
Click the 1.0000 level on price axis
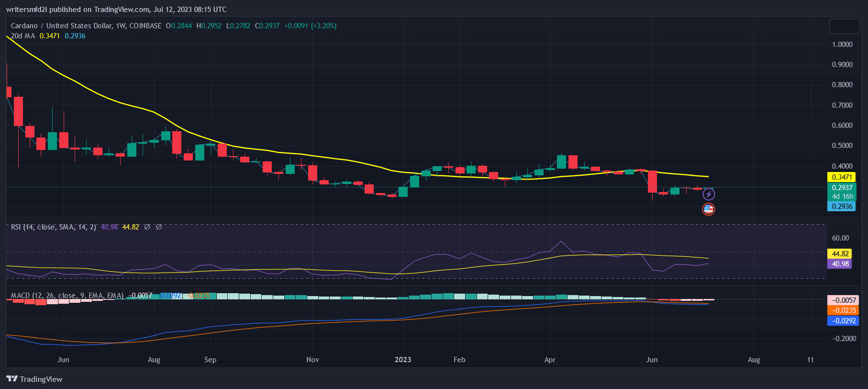[x=842, y=45]
